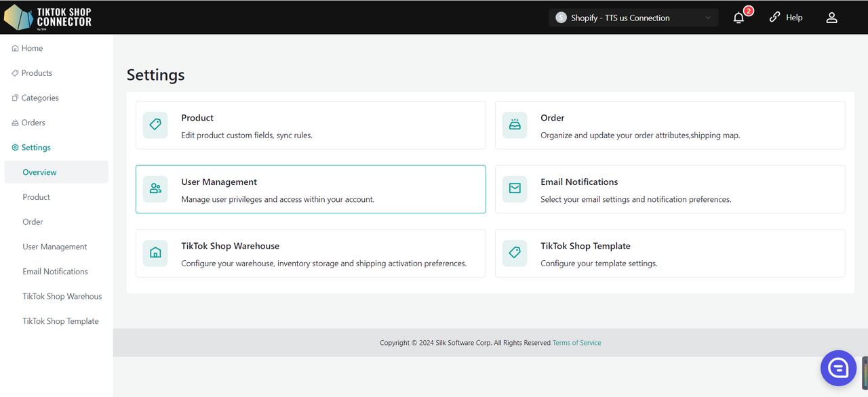Image resolution: width=868 pixels, height=397 pixels.
Task: Open Categories in the sidebar
Action: [x=39, y=98]
